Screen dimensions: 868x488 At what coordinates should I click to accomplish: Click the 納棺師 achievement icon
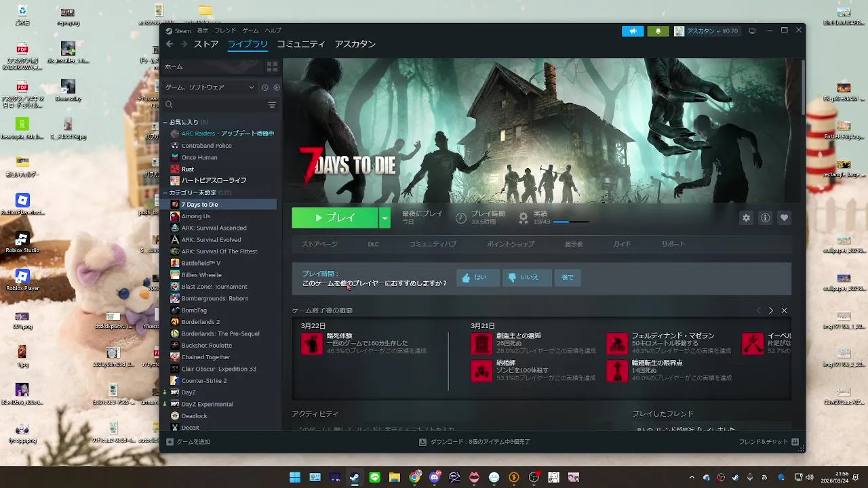pyautogui.click(x=481, y=371)
